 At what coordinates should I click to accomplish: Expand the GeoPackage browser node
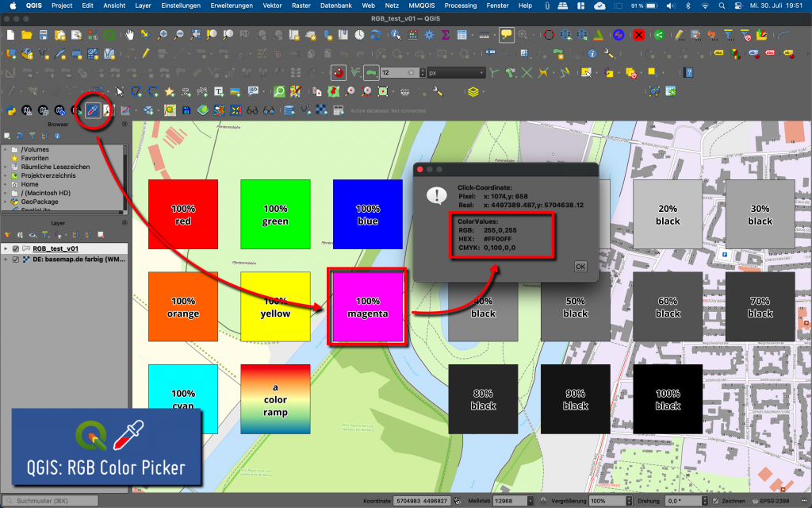6,202
